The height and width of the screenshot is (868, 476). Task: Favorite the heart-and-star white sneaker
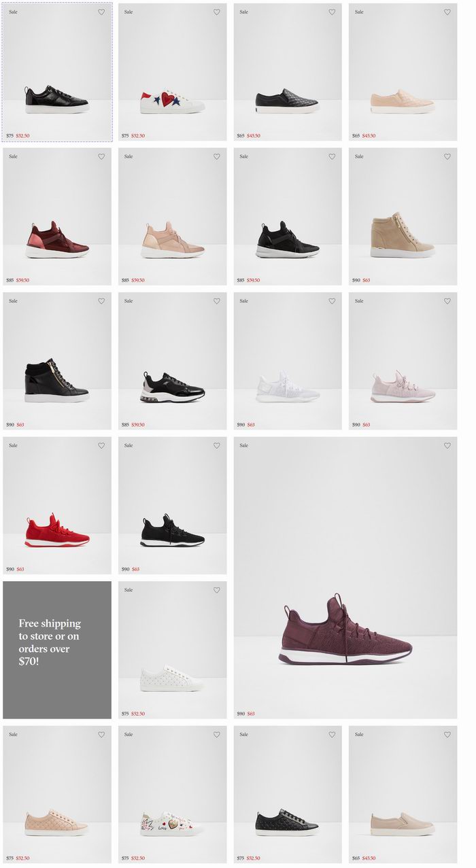[217, 12]
